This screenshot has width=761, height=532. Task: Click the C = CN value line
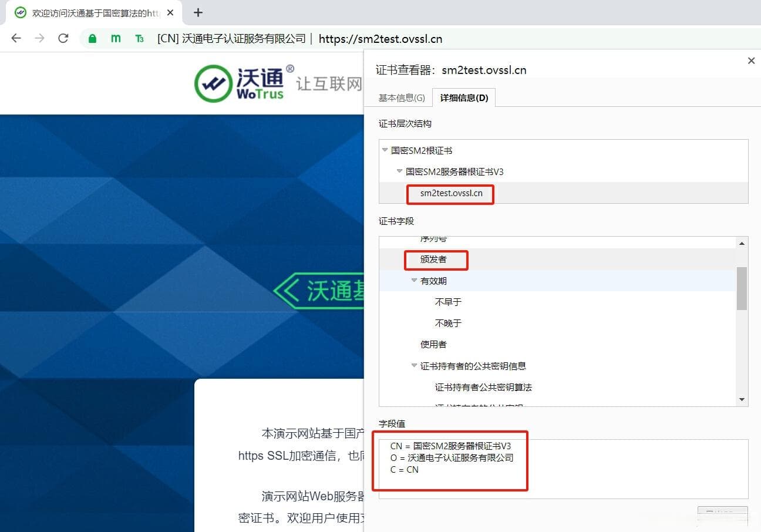[404, 470]
